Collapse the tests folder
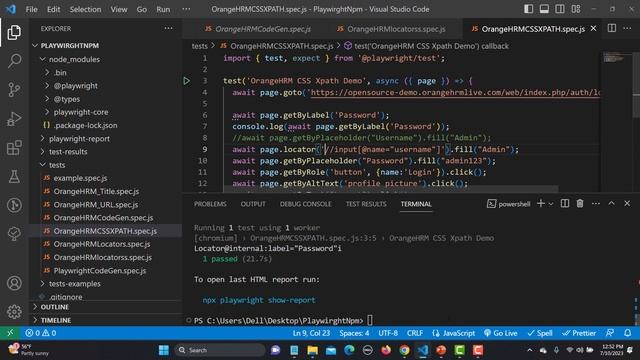Screen dimensions: 640x360 57,165
